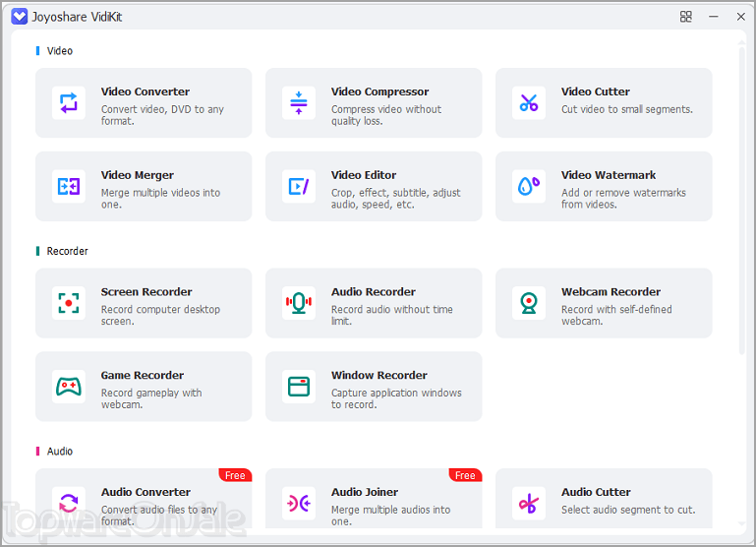Screen dimensions: 756x547
Task: Start the Screen Recorder icon
Action: (69, 303)
